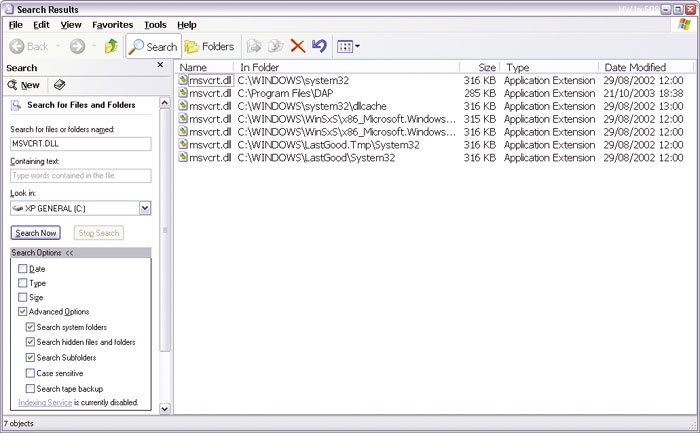Click the 29/08/2002 13:00 date cell
The width and height of the screenshot is (700, 433).
[643, 106]
